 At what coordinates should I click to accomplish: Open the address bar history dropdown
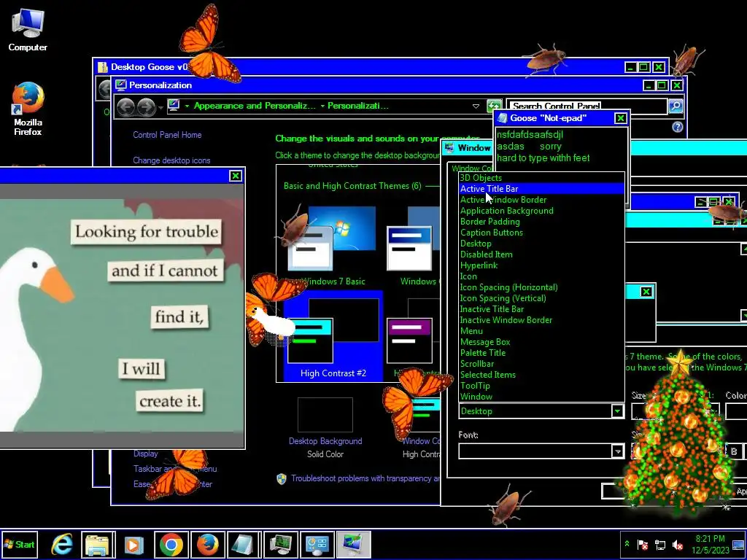pyautogui.click(x=476, y=106)
